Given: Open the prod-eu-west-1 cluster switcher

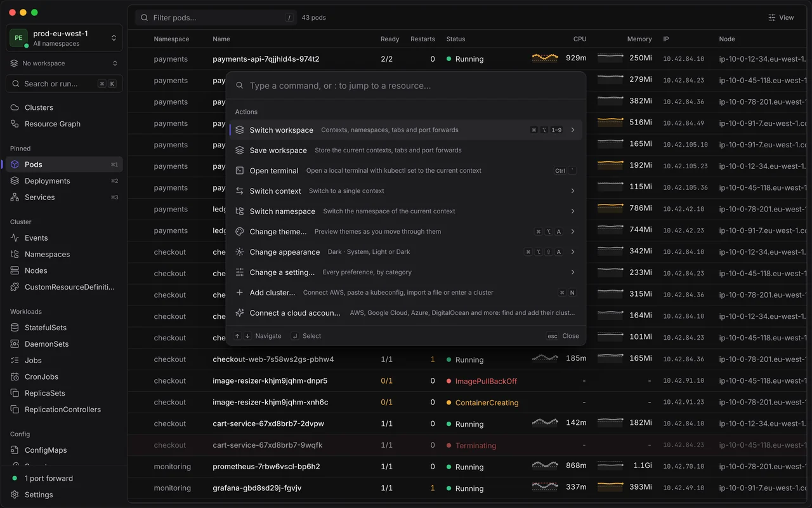Looking at the screenshot, I should [64, 38].
